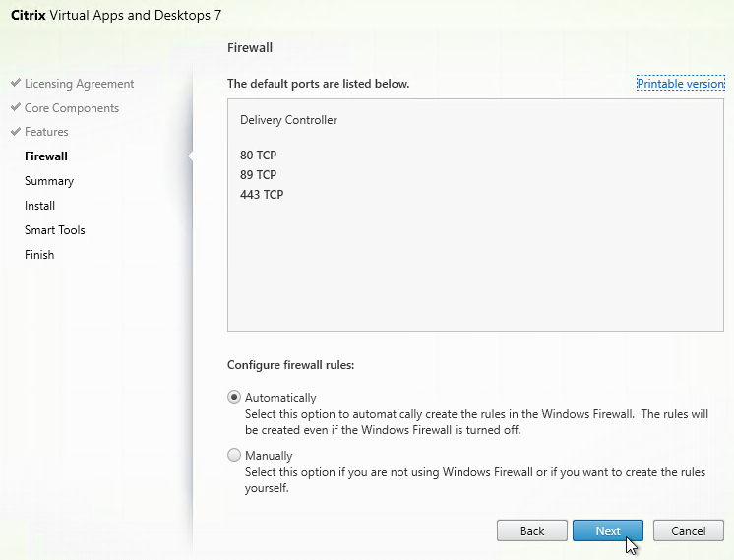This screenshot has width=734, height=560.
Task: Select the Manually firewall rules option
Action: (234, 455)
